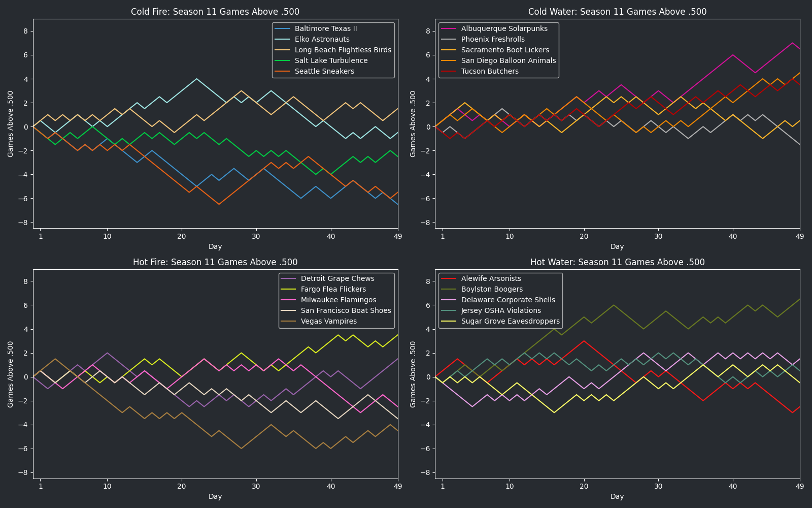Click the Hot Water chart title
Screen dimensions: 812x508
617,262
